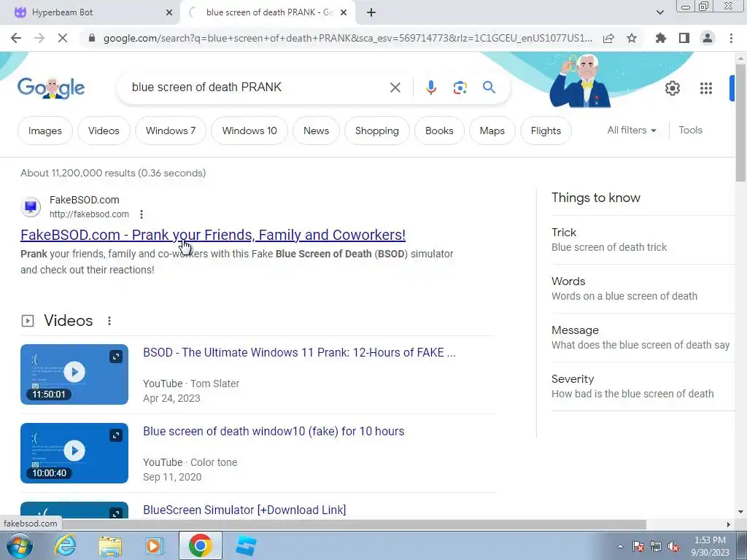Click Chrome icon in the taskbar
The height and width of the screenshot is (560, 747).
[200, 545]
